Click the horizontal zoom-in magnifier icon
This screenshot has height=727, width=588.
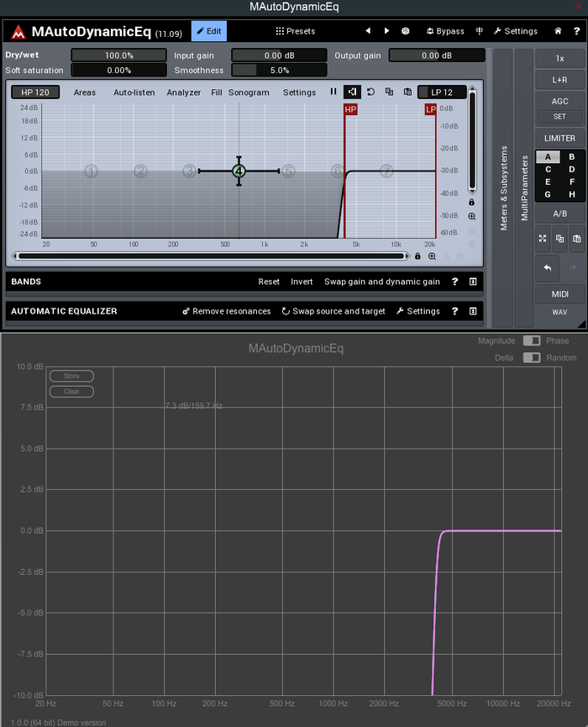[x=432, y=256]
